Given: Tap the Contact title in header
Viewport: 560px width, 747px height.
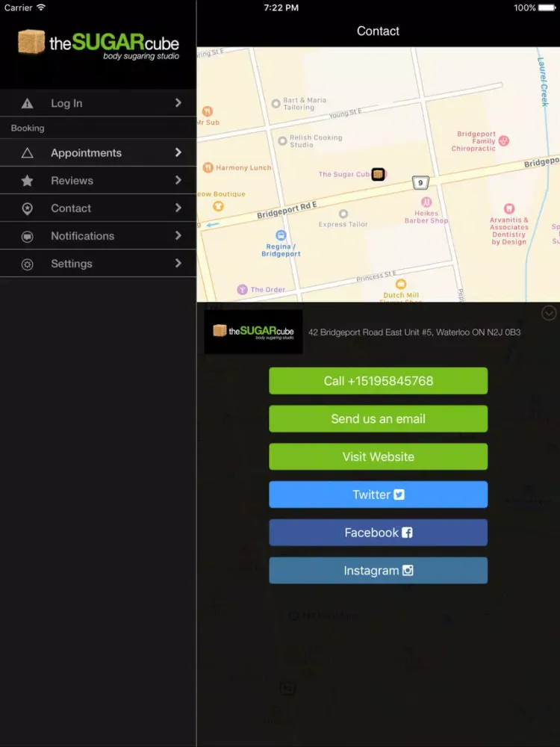Looking at the screenshot, I should [378, 31].
